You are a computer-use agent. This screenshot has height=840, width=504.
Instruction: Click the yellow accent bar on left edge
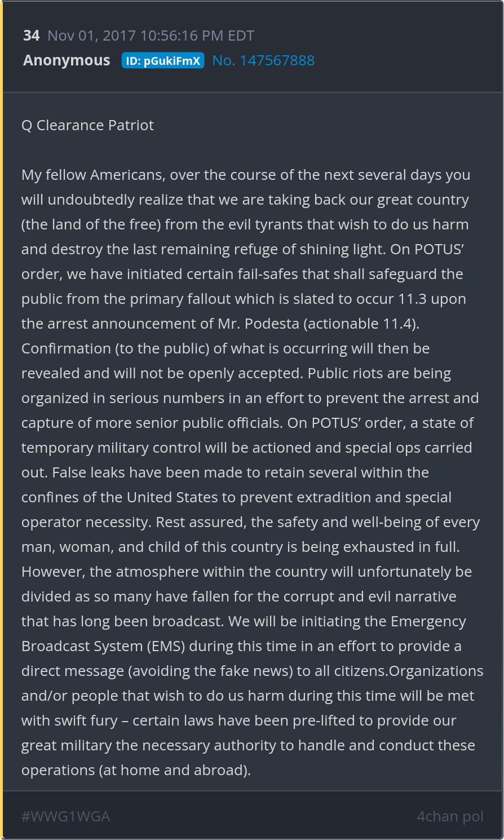2,420
